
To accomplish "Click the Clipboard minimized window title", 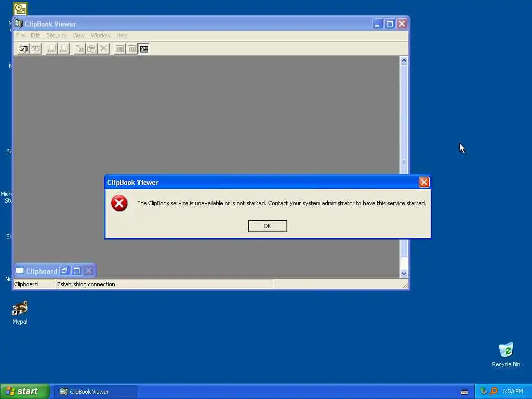I will tap(42, 271).
